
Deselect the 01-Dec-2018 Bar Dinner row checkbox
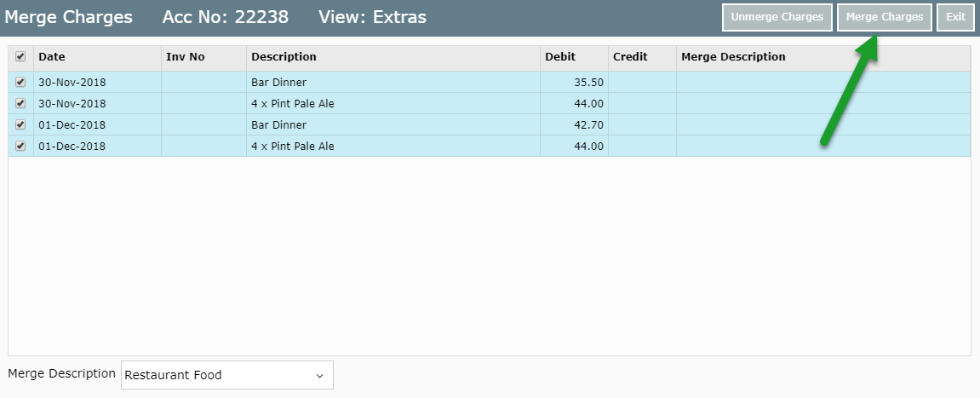[20, 125]
